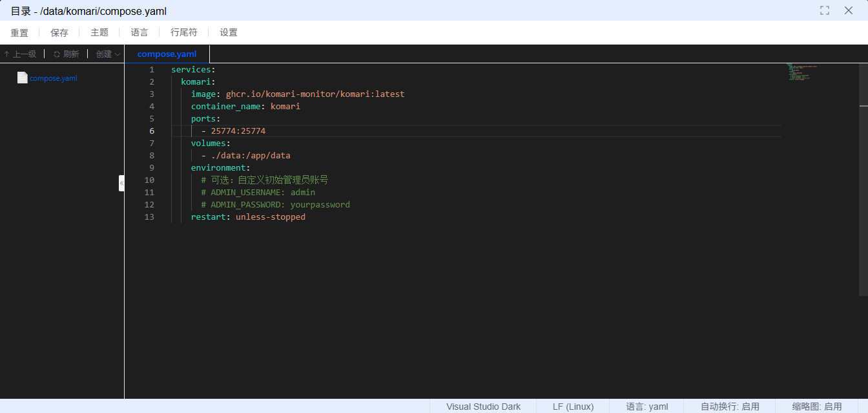Click the compose.yaml file icon in sidebar
This screenshot has width=868, height=413.
coord(23,78)
